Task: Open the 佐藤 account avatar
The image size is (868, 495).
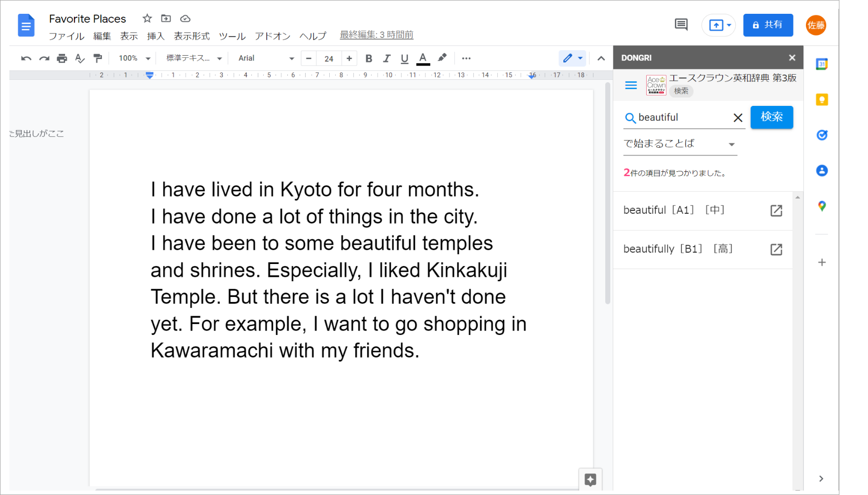Action: (x=816, y=25)
